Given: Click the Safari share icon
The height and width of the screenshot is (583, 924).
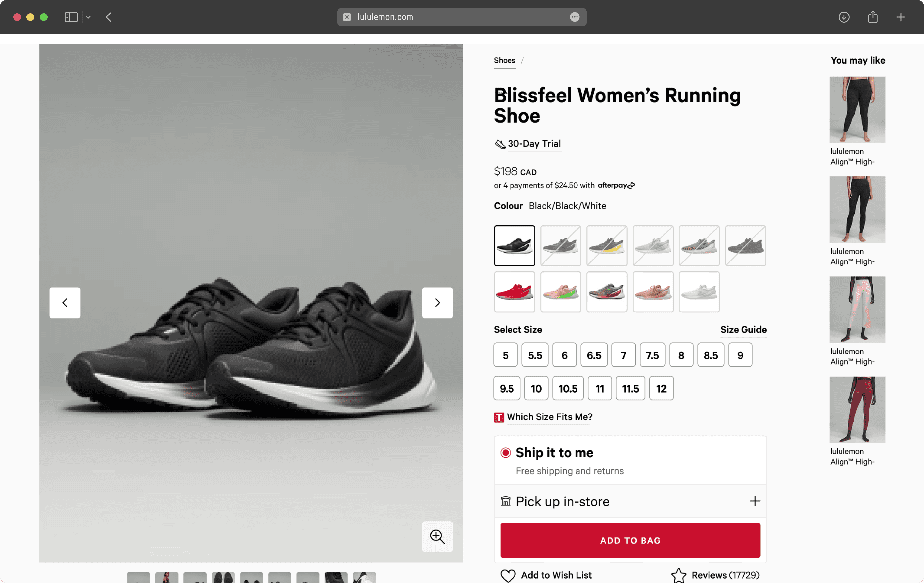Looking at the screenshot, I should pos(873,17).
